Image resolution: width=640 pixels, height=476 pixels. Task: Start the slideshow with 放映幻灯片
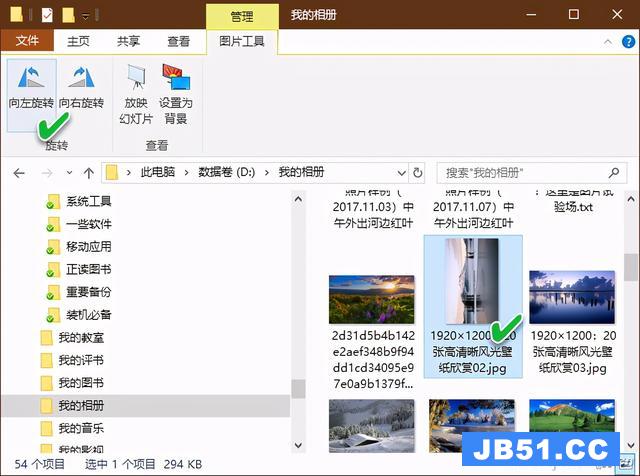click(x=136, y=95)
